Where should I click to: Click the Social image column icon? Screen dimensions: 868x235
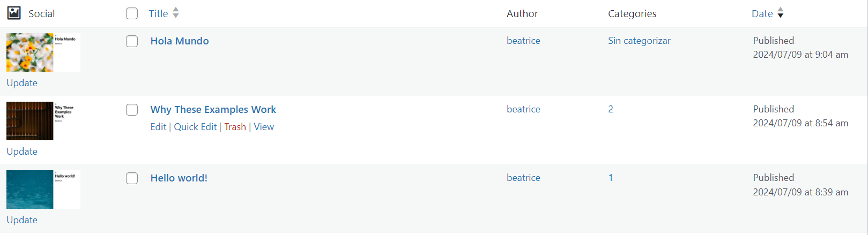click(x=14, y=13)
